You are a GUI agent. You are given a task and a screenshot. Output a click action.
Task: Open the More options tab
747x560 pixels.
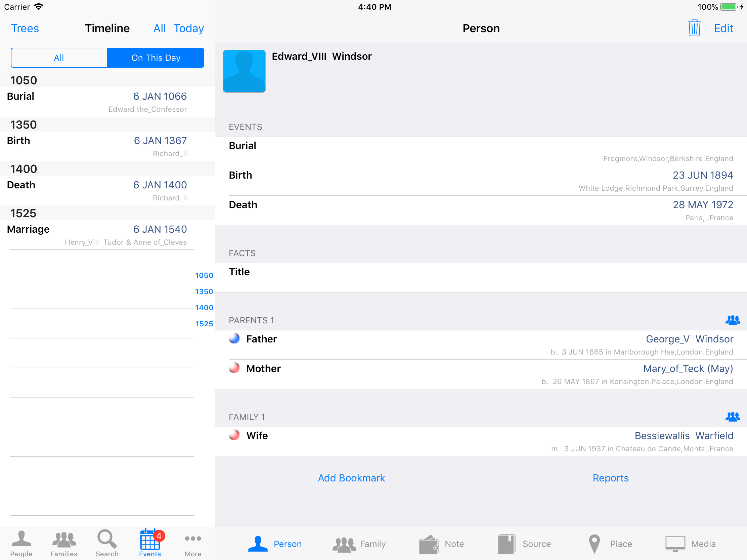pos(193,543)
